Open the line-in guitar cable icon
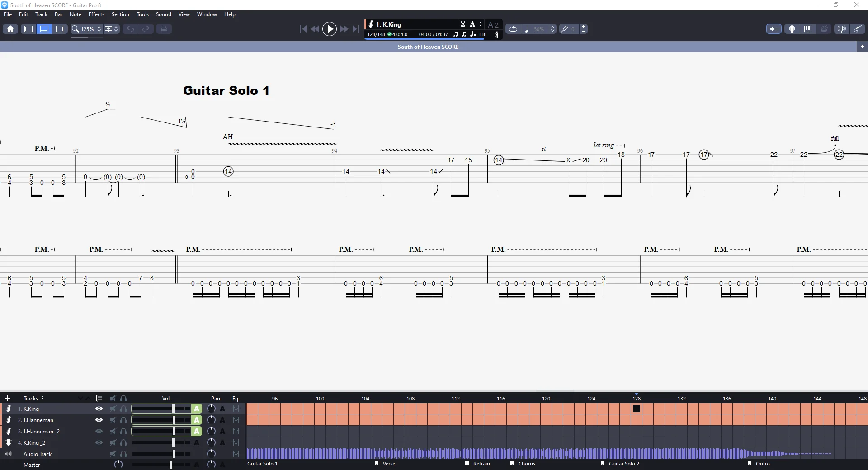This screenshot has height=470, width=868. (857, 29)
